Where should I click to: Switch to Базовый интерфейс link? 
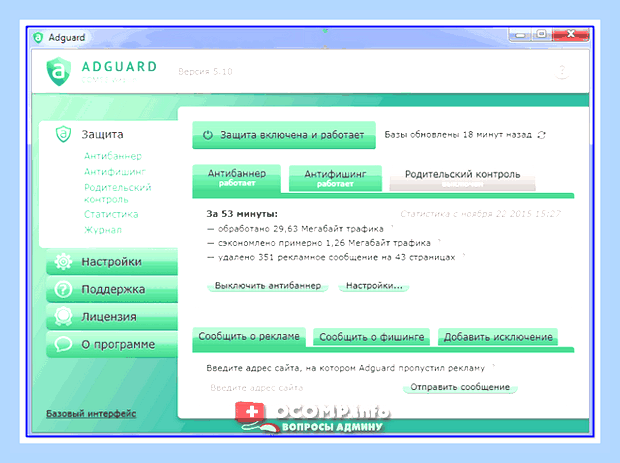point(91,414)
